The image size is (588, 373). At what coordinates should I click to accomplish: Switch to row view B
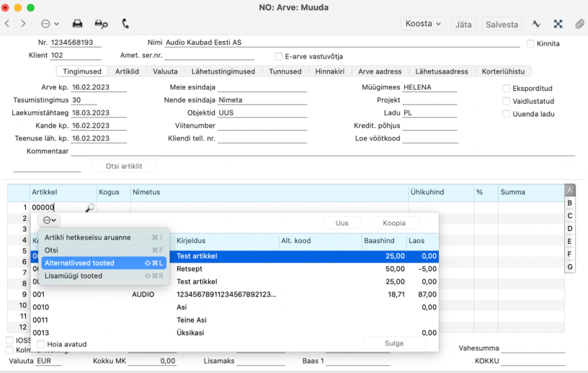pyautogui.click(x=569, y=203)
